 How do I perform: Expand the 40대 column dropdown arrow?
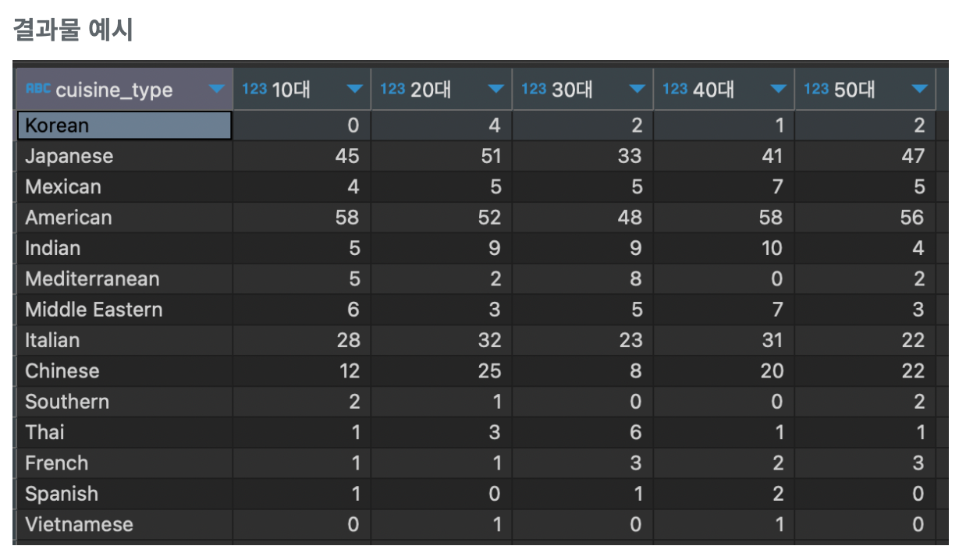[x=778, y=90]
